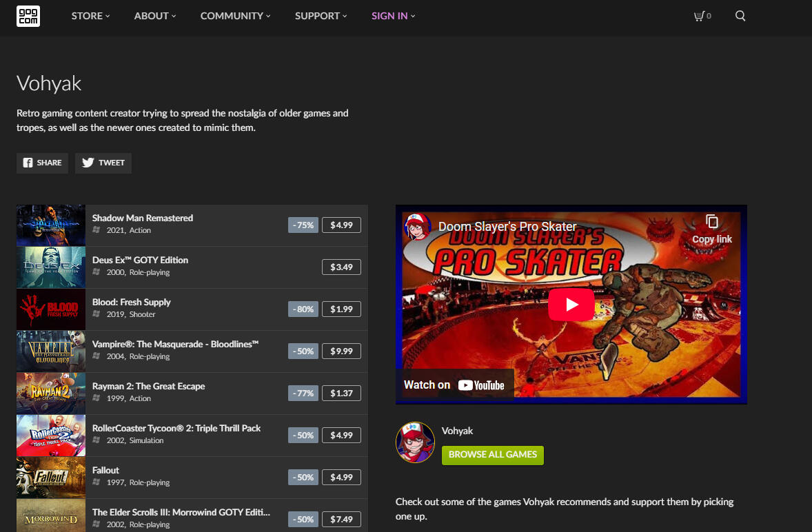Expand the COMMUNITY dropdown menu

pyautogui.click(x=235, y=16)
